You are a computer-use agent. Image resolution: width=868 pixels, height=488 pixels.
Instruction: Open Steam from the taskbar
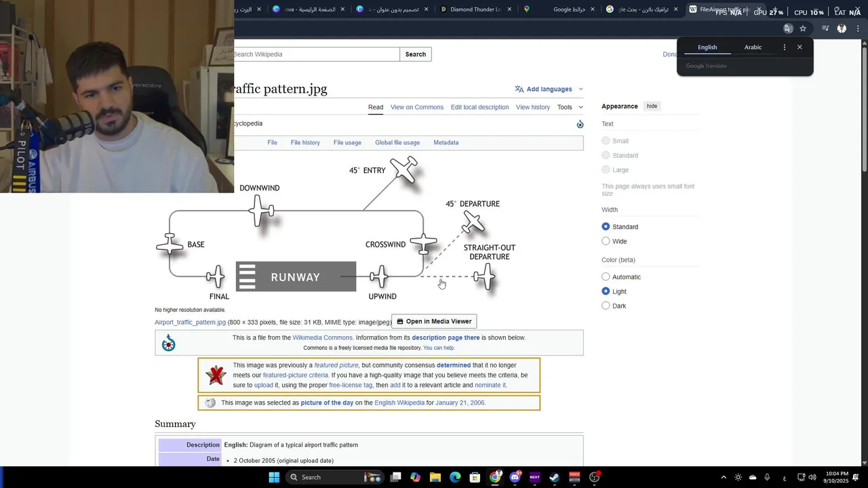point(555,477)
